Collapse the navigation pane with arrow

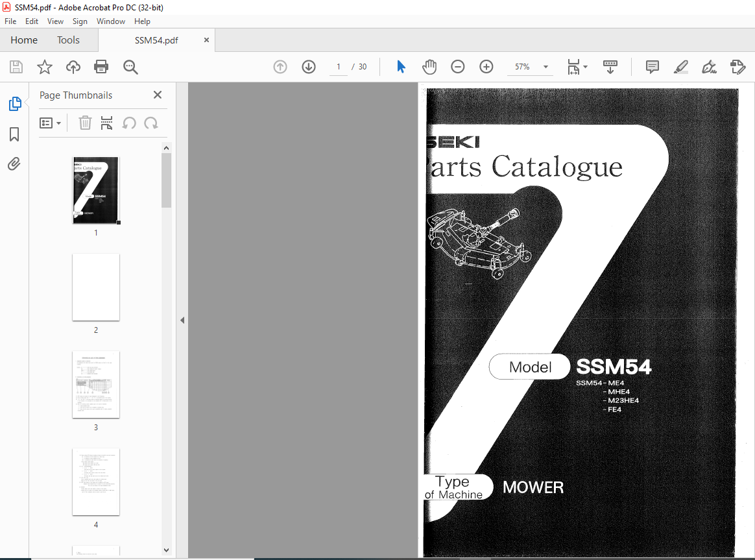pos(182,320)
